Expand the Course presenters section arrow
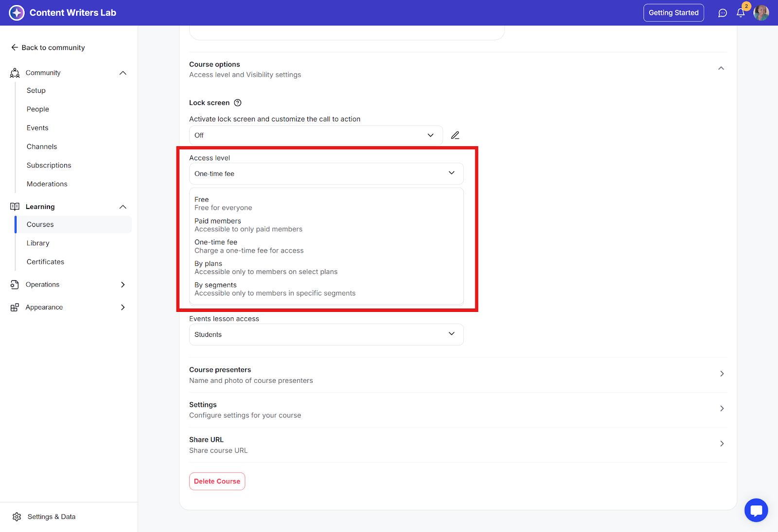The height and width of the screenshot is (532, 778). (x=722, y=374)
